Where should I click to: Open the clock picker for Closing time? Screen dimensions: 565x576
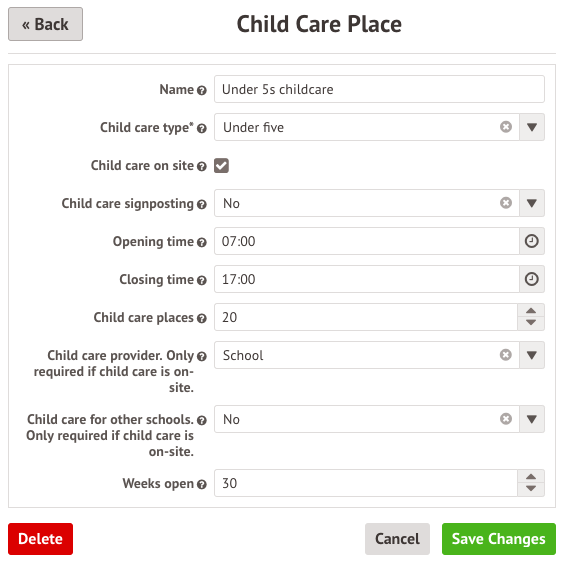click(x=531, y=279)
